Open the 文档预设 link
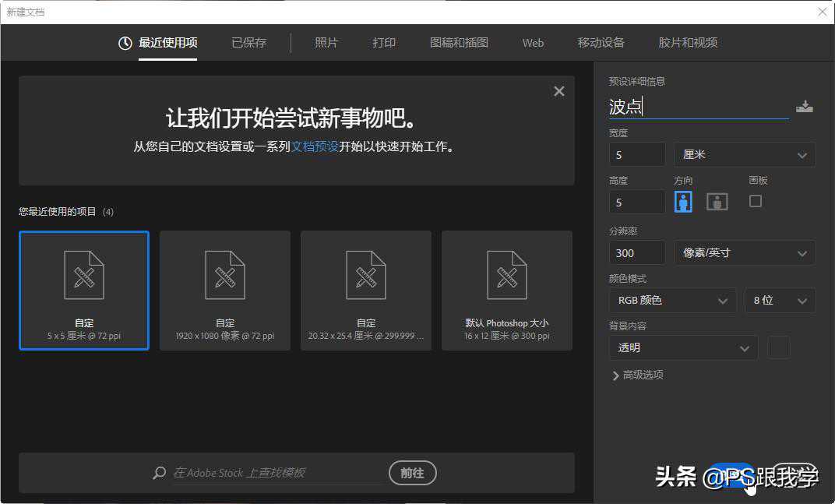The width and height of the screenshot is (835, 504). click(x=315, y=146)
